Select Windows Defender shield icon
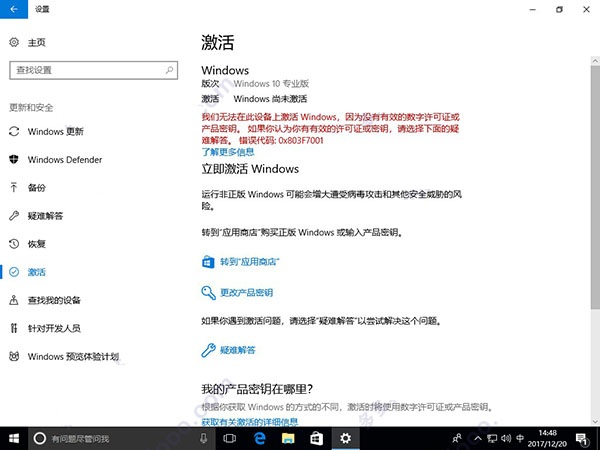Screen dimensions: 600x450 coord(14,159)
